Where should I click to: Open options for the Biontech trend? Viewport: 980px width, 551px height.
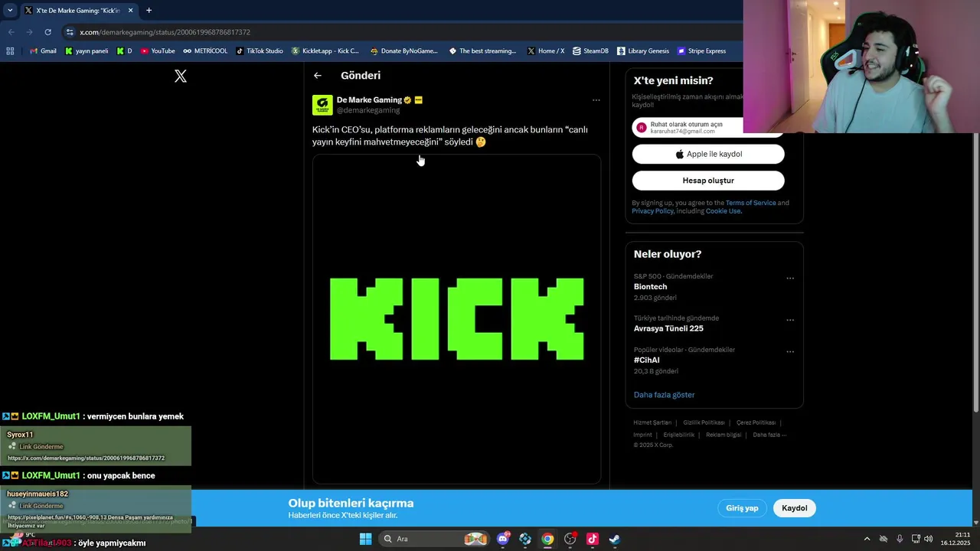790,279
